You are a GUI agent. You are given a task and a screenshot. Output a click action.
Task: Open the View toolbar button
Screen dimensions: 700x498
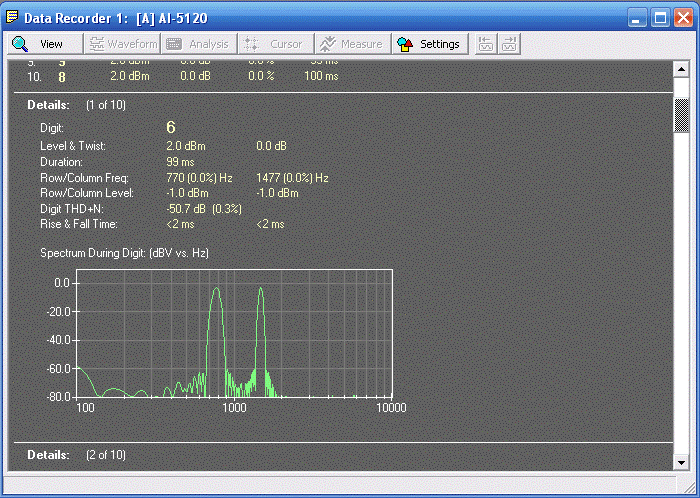(45, 44)
